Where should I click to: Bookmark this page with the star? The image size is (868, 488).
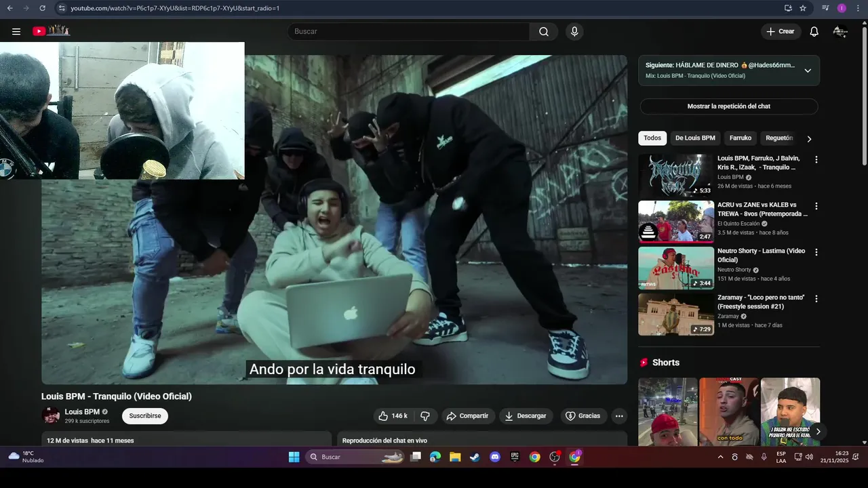(x=803, y=8)
